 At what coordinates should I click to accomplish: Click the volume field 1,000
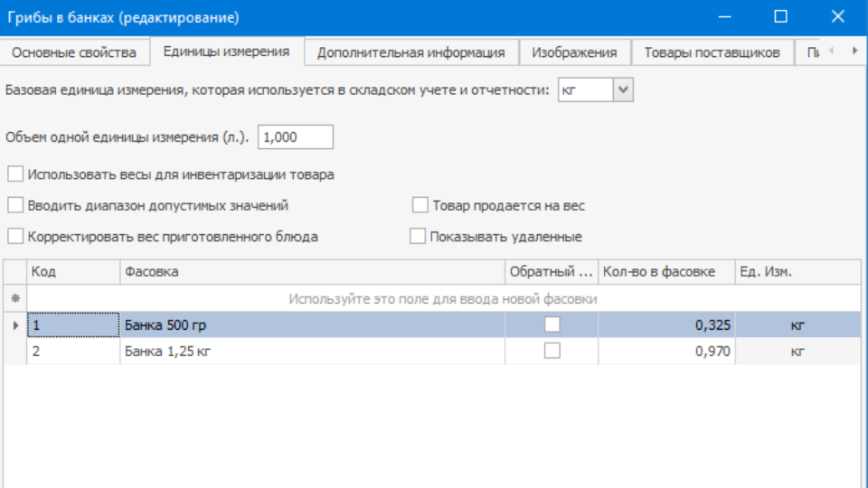tap(296, 136)
